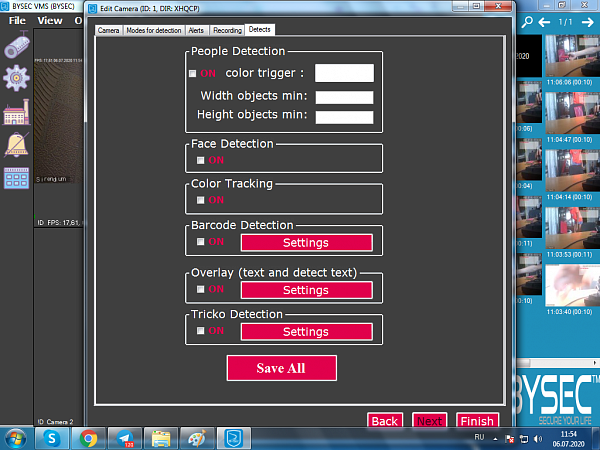Switch to the Modes for detection tab
The image size is (600, 450).
153,31
